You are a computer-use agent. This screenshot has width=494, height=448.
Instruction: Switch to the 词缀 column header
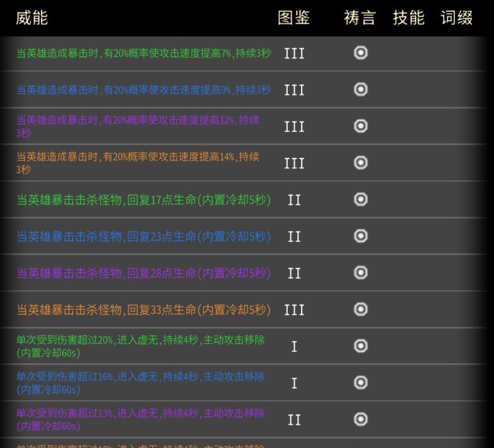pos(456,18)
